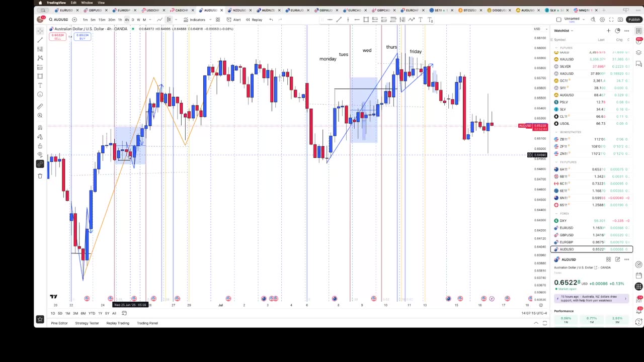
Task: Switch to the EURUSD chart tab
Action: click(x=66, y=10)
